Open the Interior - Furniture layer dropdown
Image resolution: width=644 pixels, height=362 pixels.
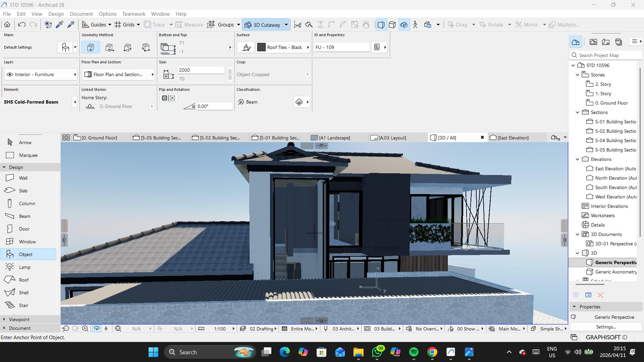coord(40,74)
